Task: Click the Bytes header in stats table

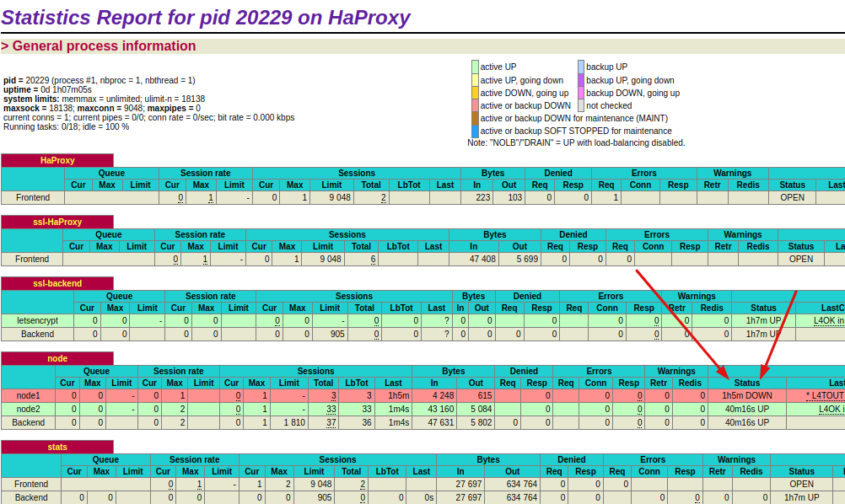Action: [x=487, y=459]
